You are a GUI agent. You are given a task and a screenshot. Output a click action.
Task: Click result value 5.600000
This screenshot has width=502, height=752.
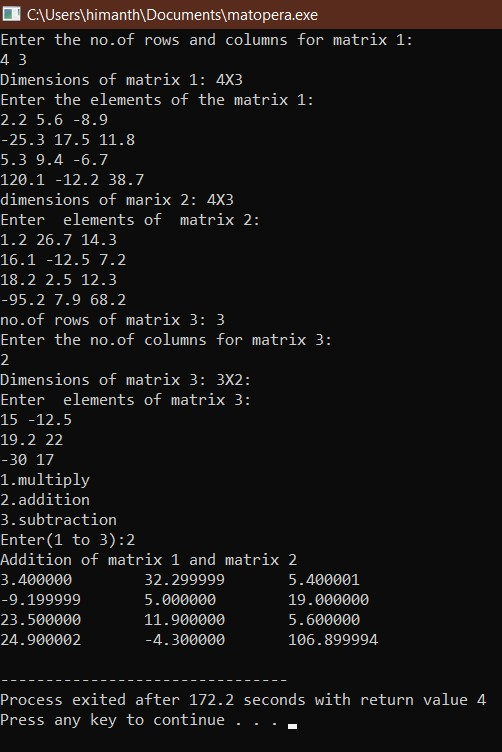point(324,620)
